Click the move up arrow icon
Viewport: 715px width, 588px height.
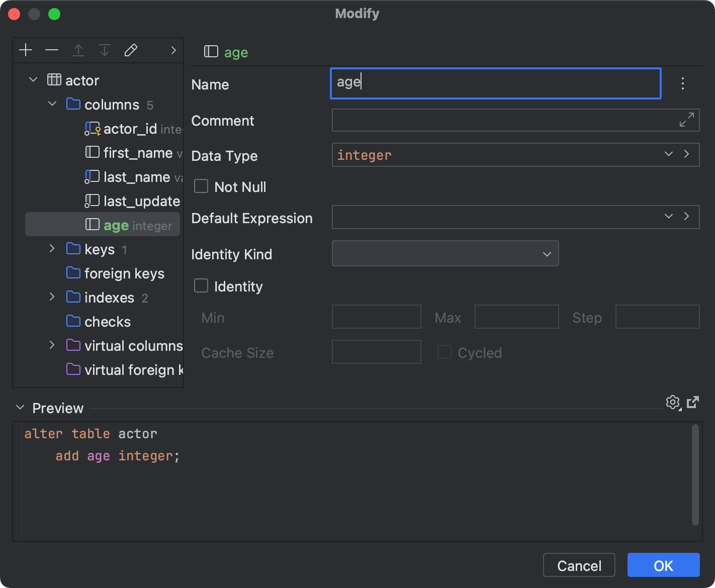78,50
